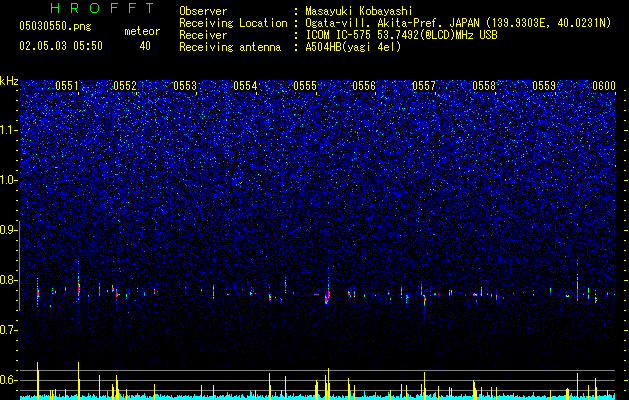Click the 0.6 kHz axis label
Viewport: 629px width, 400px height.
pos(8,380)
